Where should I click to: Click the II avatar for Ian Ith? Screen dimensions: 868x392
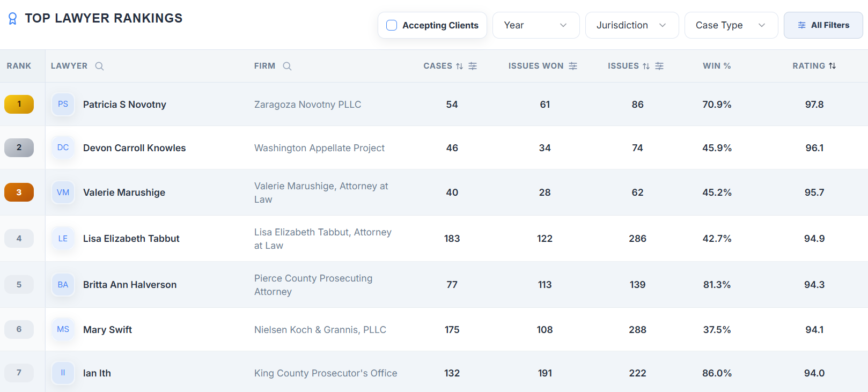tap(63, 373)
